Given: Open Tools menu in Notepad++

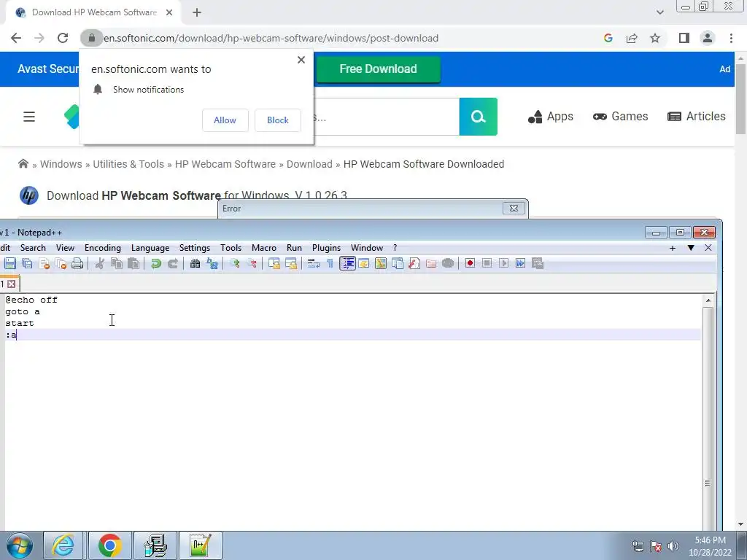Looking at the screenshot, I should coord(231,248).
